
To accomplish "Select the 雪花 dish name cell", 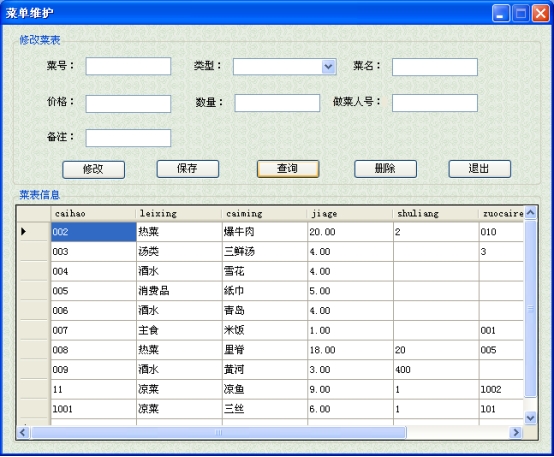I will (265, 271).
